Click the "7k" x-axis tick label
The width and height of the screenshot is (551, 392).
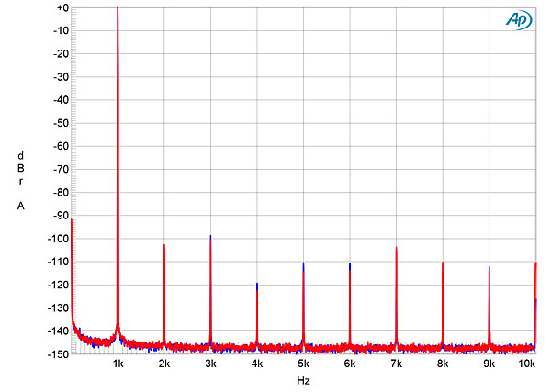point(396,364)
